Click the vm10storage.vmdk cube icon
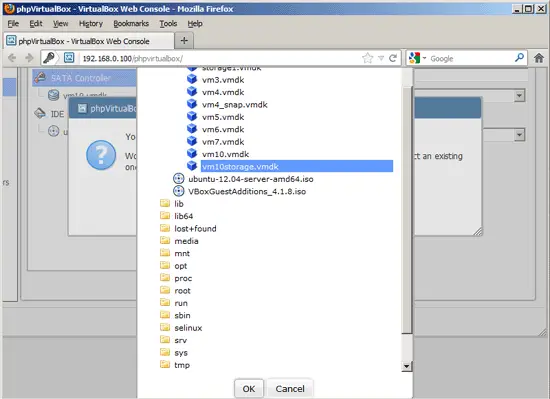This screenshot has width=550, height=399. click(x=192, y=166)
